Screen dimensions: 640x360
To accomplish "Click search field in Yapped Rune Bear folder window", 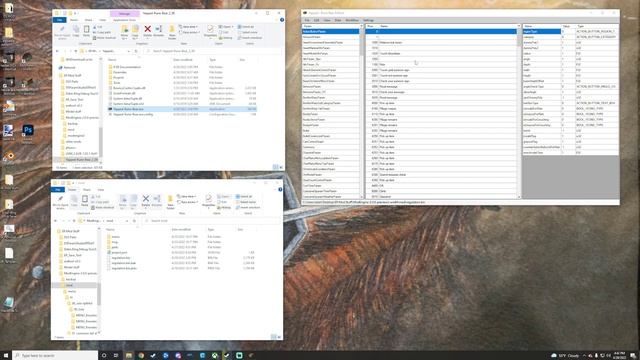I will [x=212, y=51].
